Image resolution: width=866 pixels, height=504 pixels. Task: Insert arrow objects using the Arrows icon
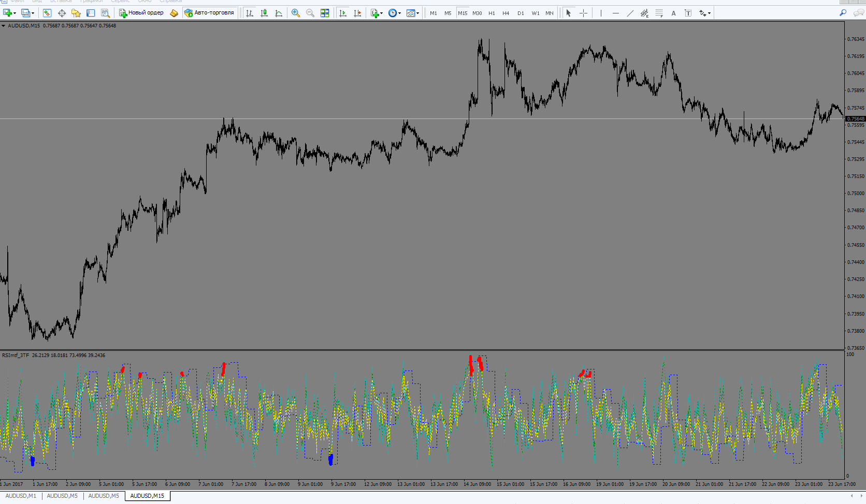[x=702, y=13]
